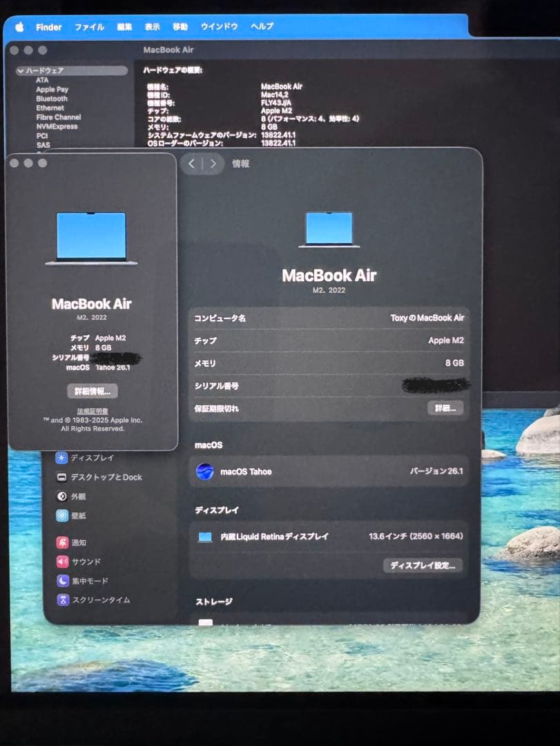Select the 壁紙 (Wallpaper) sidebar icon
Screen dimensions: 560x746
[61, 515]
